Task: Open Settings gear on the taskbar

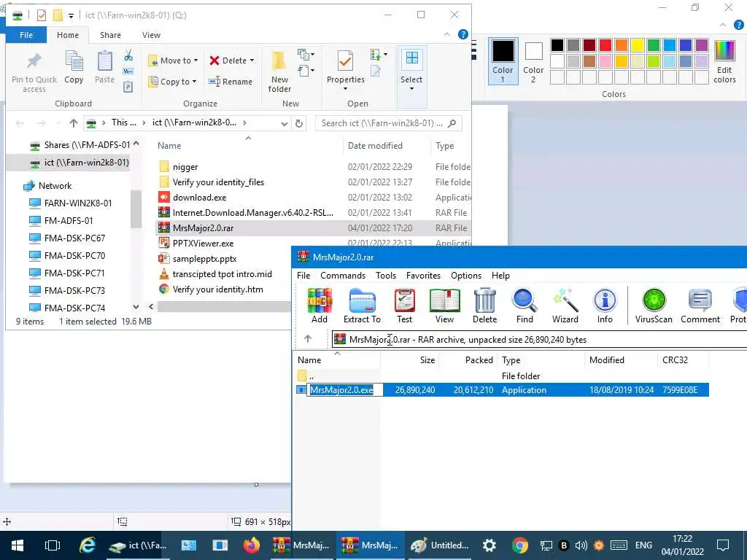Action: pyautogui.click(x=489, y=545)
